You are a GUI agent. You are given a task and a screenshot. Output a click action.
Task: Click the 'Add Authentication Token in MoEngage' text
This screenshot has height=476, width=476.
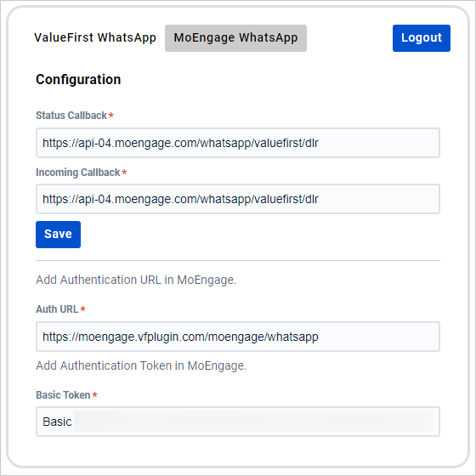point(141,365)
